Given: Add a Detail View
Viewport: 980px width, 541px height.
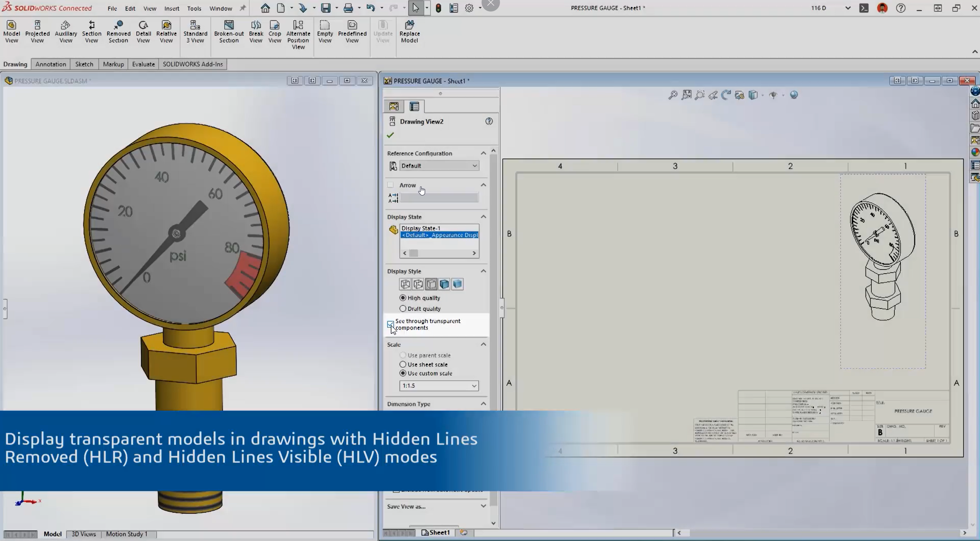Looking at the screenshot, I should pyautogui.click(x=143, y=32).
